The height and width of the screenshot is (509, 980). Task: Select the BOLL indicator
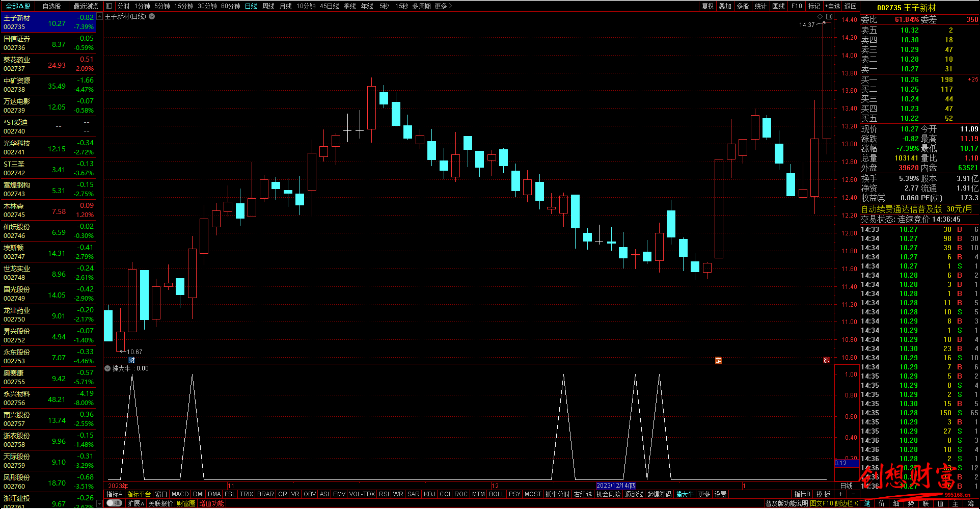[x=497, y=494]
